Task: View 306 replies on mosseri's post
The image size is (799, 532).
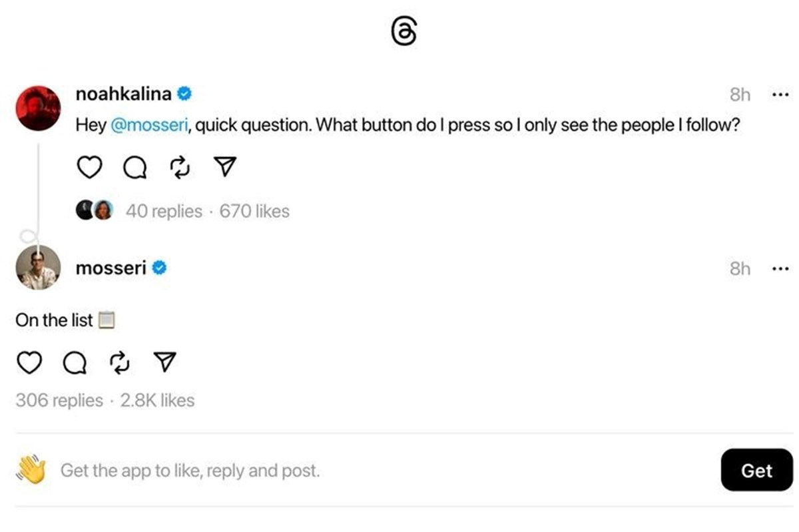Action: click(59, 401)
